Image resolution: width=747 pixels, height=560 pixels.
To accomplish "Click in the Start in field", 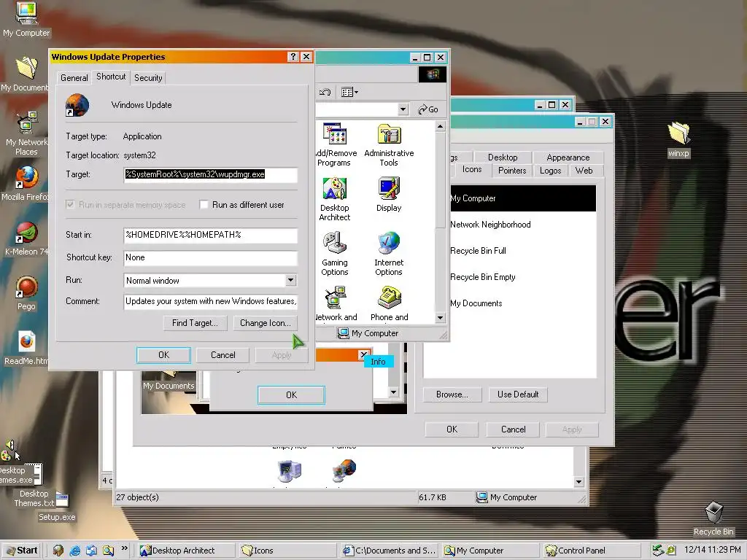I will tap(211, 235).
